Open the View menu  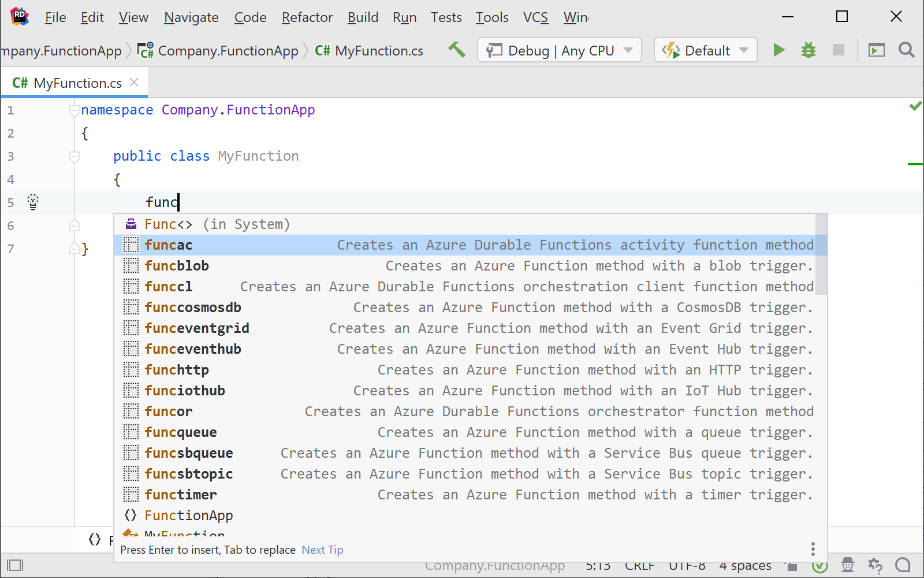(x=133, y=17)
